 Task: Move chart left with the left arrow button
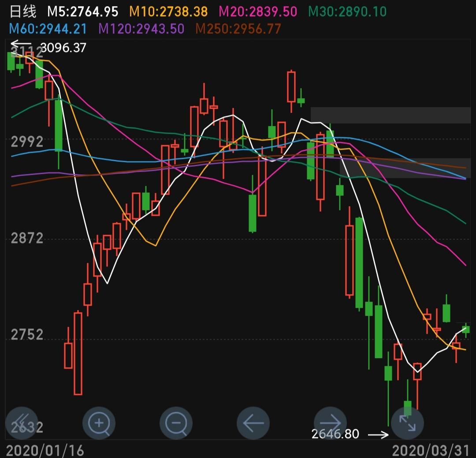(x=253, y=423)
